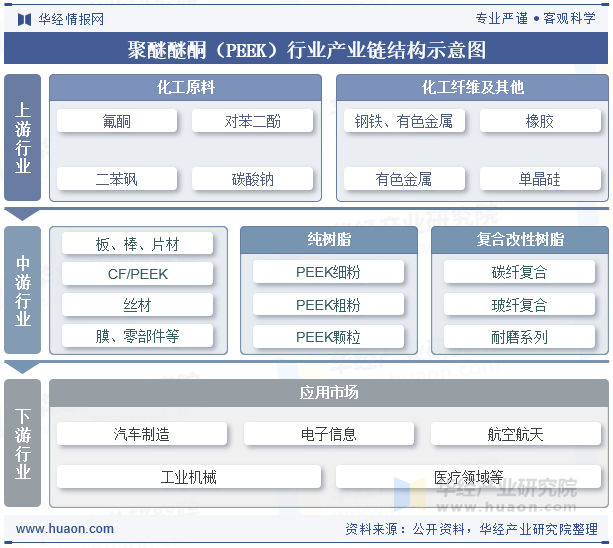Click the 碳酸钠 box

pos(252,179)
